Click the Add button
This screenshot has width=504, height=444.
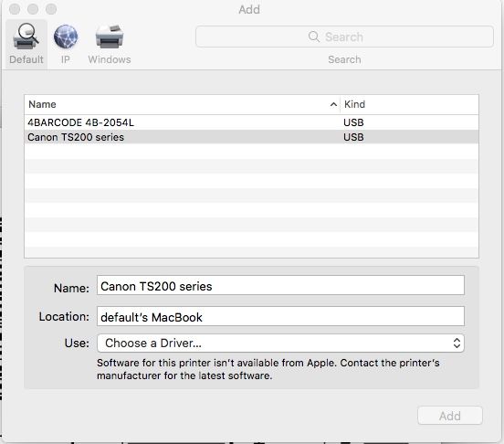450,416
